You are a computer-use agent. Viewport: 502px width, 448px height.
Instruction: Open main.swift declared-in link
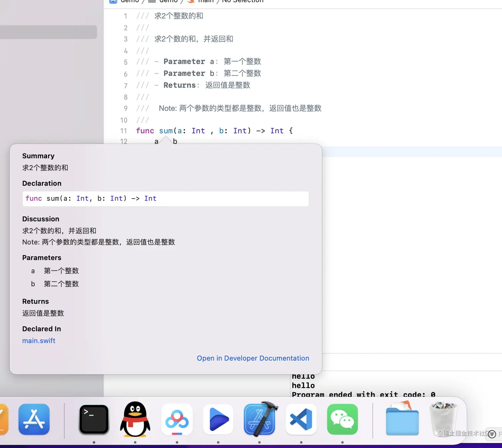39,341
